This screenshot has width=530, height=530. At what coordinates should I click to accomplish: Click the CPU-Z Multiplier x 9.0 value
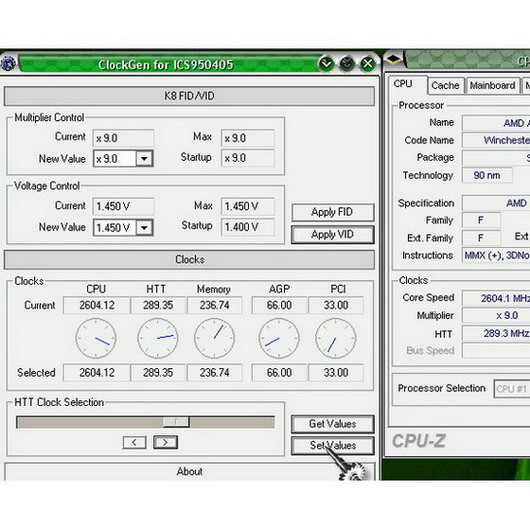coord(496,316)
